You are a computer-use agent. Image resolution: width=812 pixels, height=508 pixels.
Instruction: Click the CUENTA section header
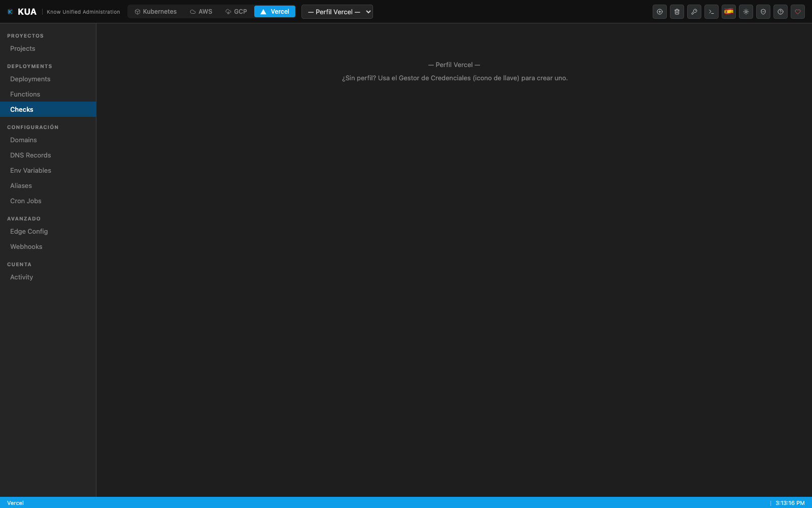[19, 265]
